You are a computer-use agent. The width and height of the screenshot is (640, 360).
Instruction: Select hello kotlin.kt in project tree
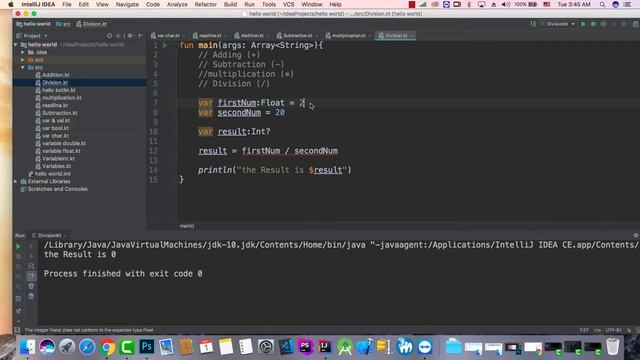pyautogui.click(x=59, y=90)
